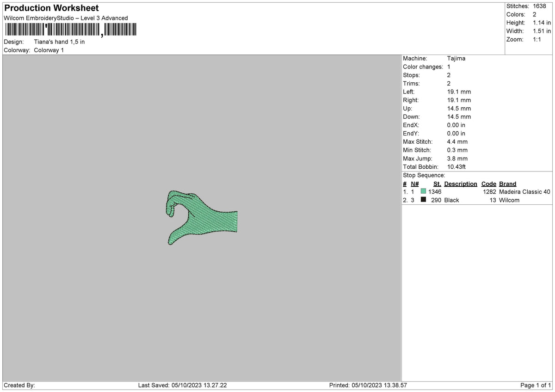This screenshot has height=392, width=555.
Task: Select the Production Worksheet title
Action: pos(51,8)
